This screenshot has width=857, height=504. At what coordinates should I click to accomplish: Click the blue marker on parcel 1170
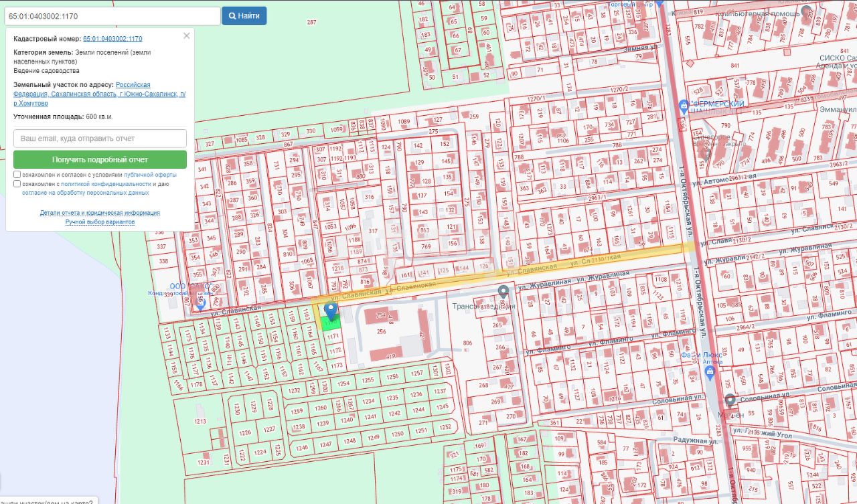pos(330,311)
